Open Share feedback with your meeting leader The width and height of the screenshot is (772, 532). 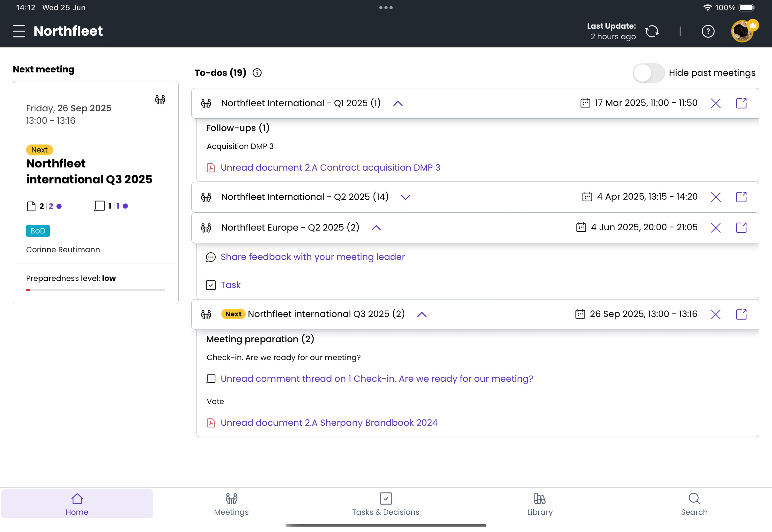[x=313, y=257]
